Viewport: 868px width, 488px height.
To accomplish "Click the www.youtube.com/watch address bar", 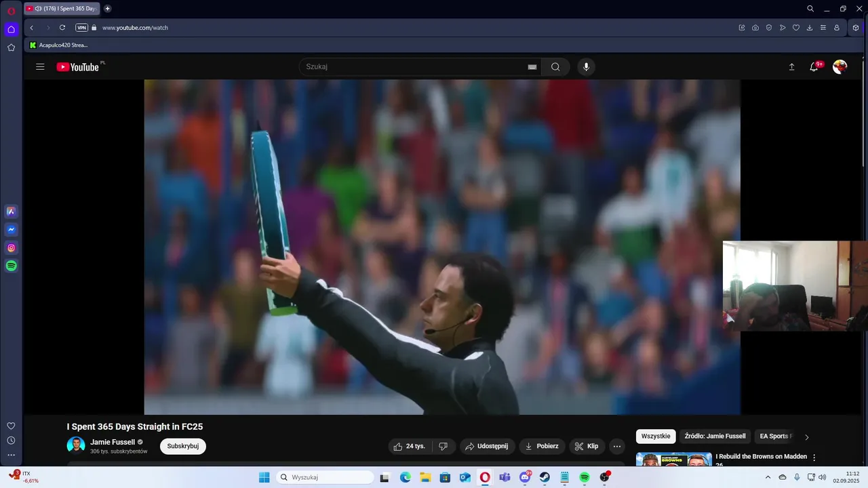I will 135,28.
